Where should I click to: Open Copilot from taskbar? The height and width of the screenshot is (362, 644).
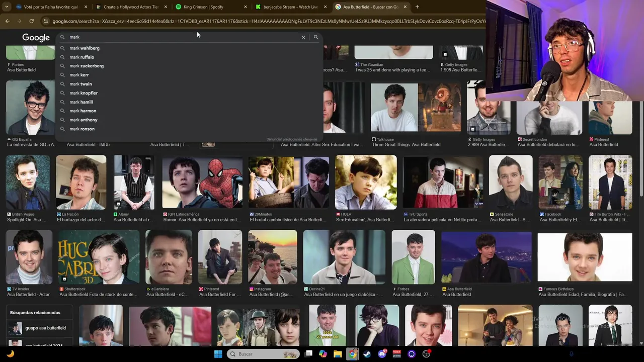[x=323, y=354]
